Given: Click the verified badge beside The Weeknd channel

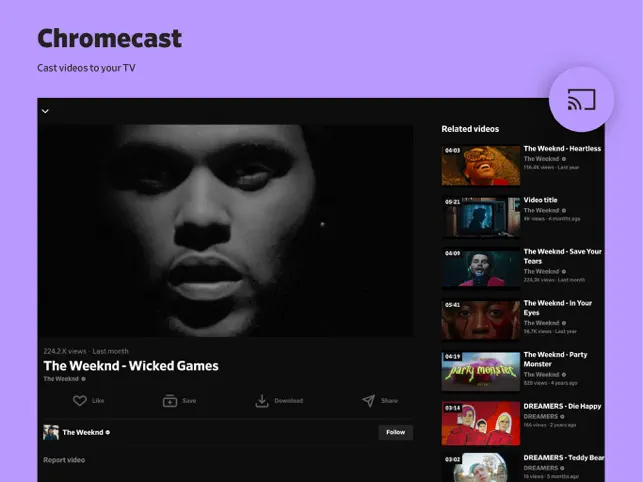Looking at the screenshot, I should [x=107, y=432].
